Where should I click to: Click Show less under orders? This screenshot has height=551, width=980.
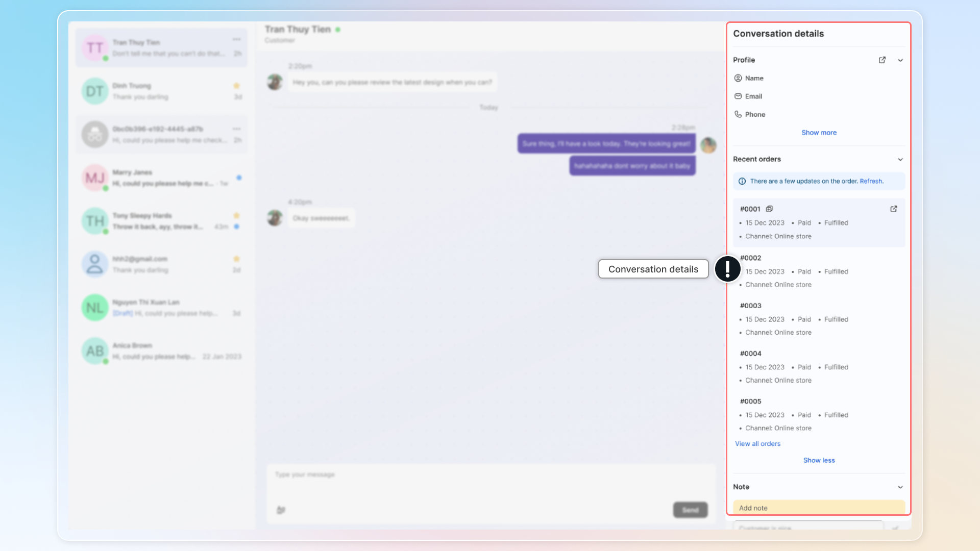(x=819, y=460)
